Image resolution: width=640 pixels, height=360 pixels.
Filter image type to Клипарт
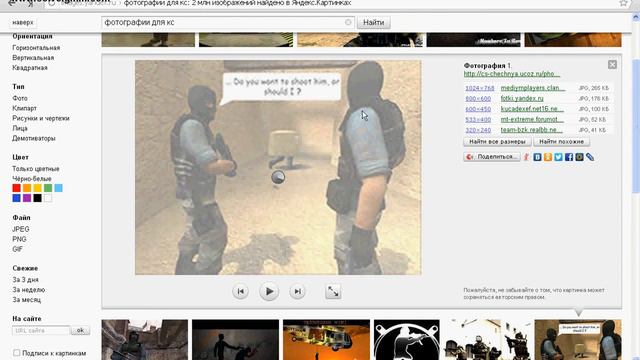(24, 108)
